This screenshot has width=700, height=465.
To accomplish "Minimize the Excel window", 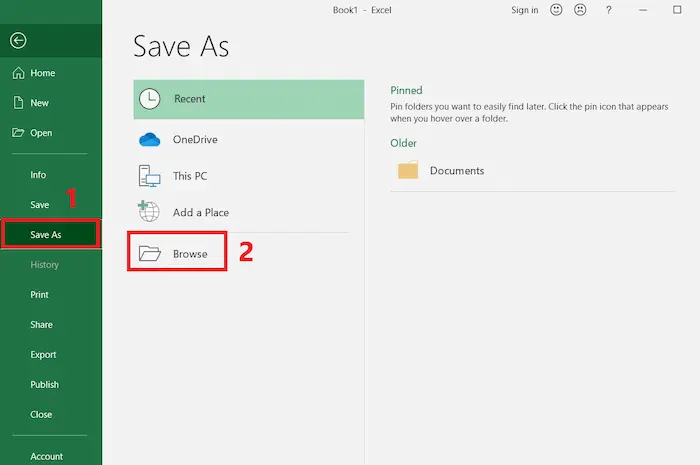I will coord(643,10).
